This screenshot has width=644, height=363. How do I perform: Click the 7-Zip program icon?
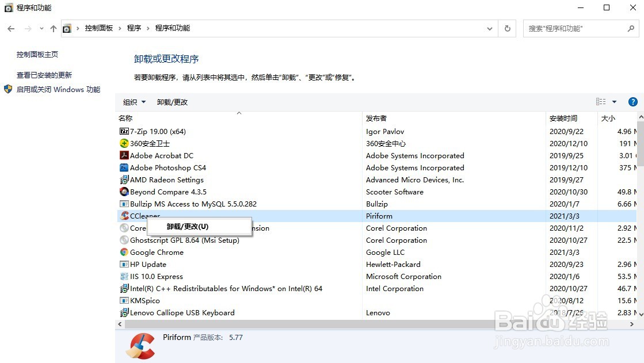[124, 131]
